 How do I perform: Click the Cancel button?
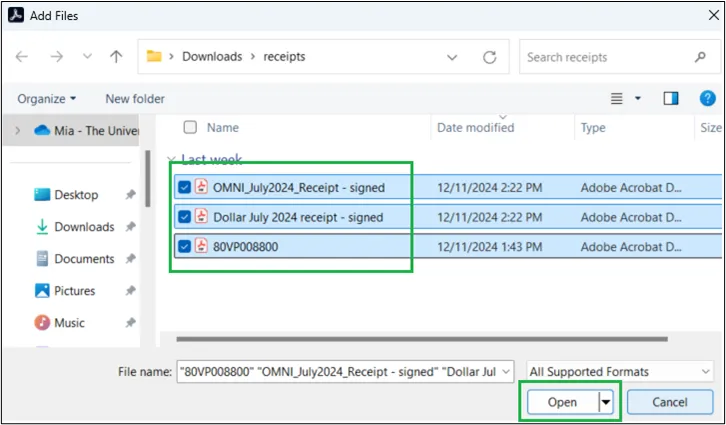tap(669, 402)
